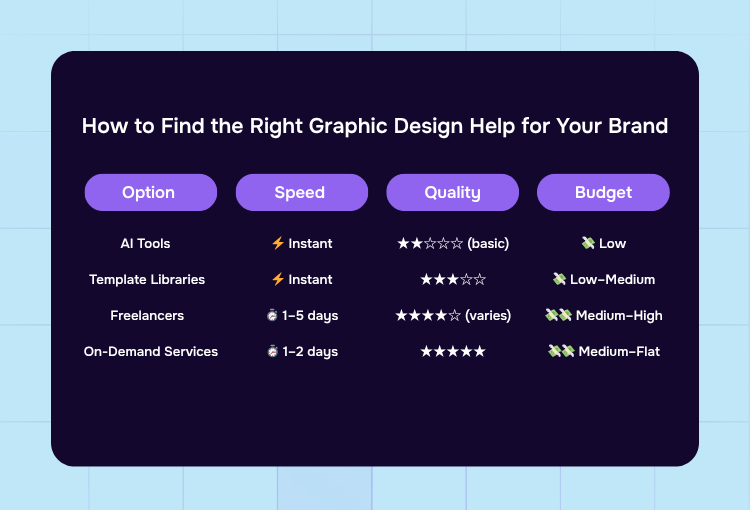
Task: Click the Budget header pill
Action: click(603, 192)
